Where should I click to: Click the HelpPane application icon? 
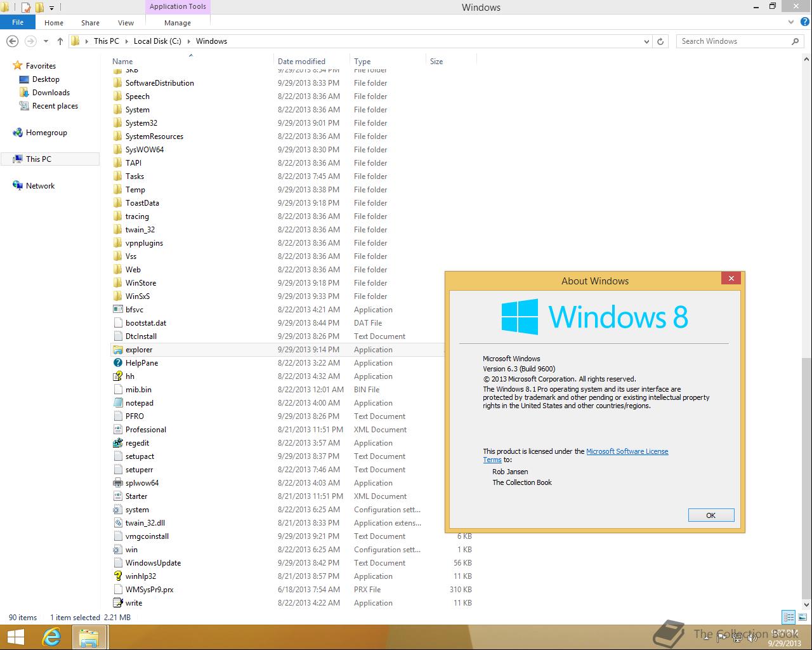tap(117, 363)
